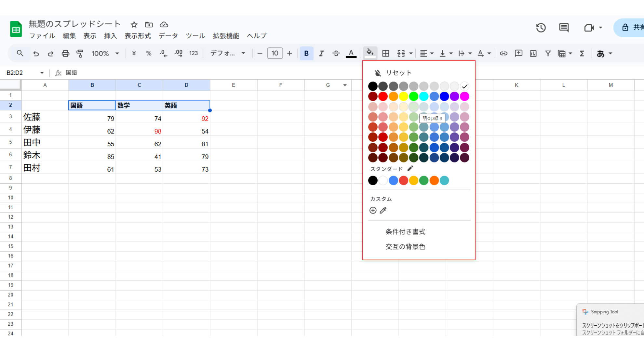Open the table view icon
The image size is (644, 351).
[562, 54]
